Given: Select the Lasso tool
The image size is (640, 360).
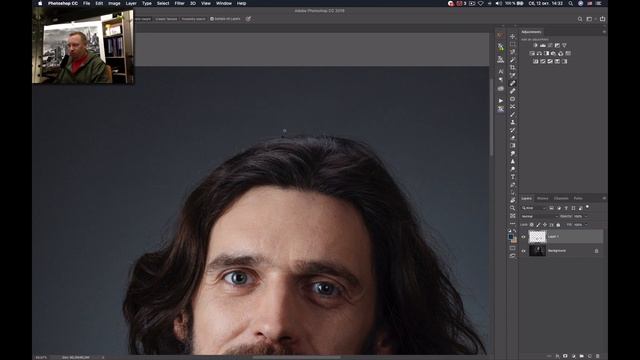Looking at the screenshot, I should (x=513, y=52).
